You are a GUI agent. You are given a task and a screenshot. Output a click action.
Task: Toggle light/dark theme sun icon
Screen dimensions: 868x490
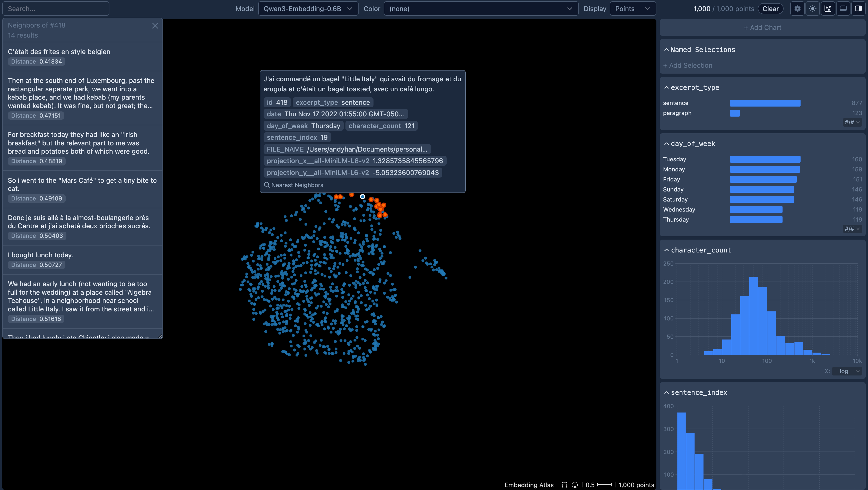point(812,9)
